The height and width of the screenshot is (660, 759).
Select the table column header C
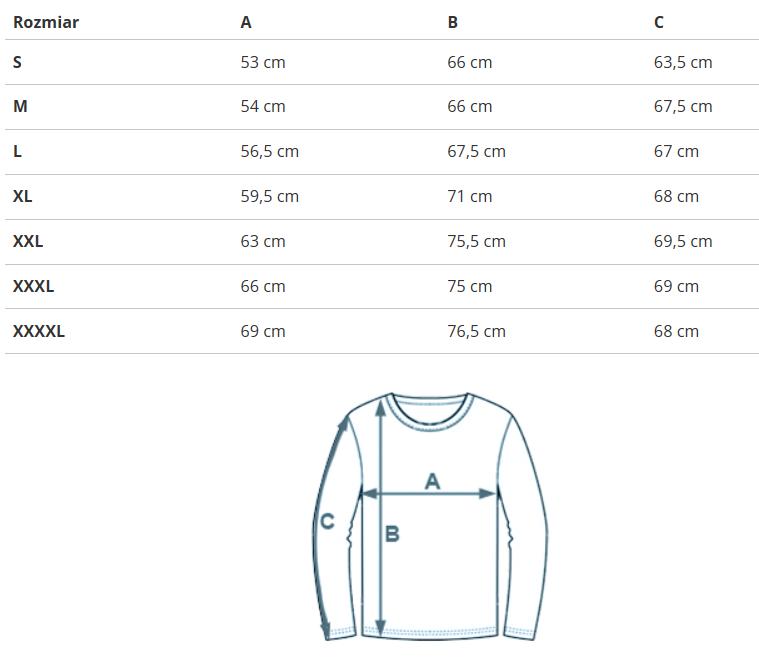click(659, 22)
